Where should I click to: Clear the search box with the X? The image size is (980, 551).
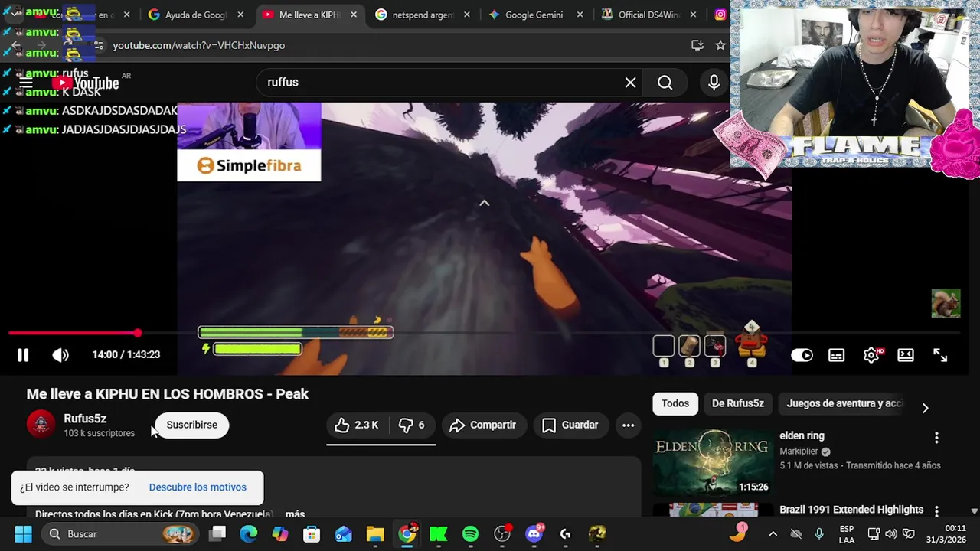(x=630, y=83)
